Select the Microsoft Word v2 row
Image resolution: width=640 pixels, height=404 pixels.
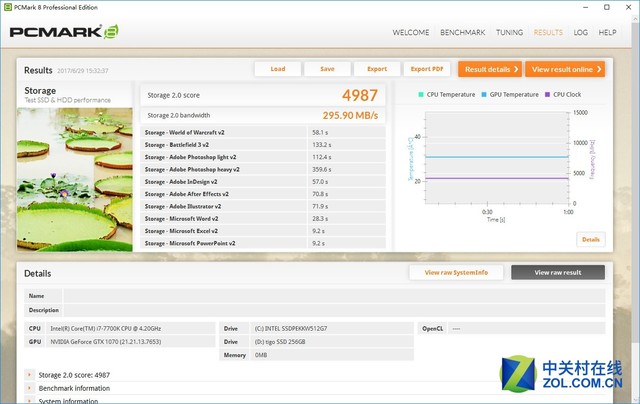263,219
